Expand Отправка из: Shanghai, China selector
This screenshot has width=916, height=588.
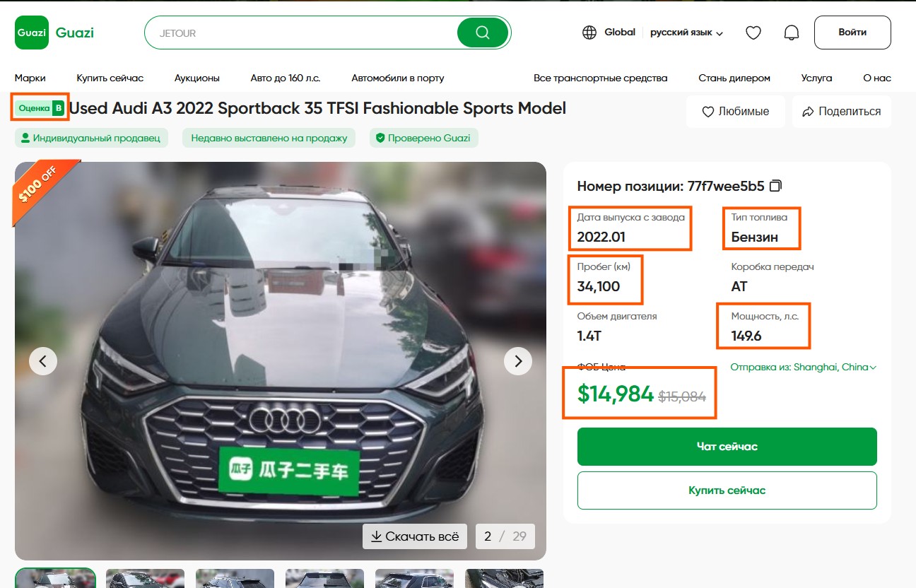(803, 367)
